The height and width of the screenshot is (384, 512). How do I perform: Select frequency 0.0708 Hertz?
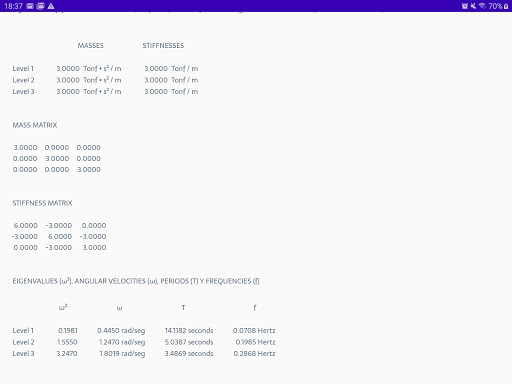[254, 330]
